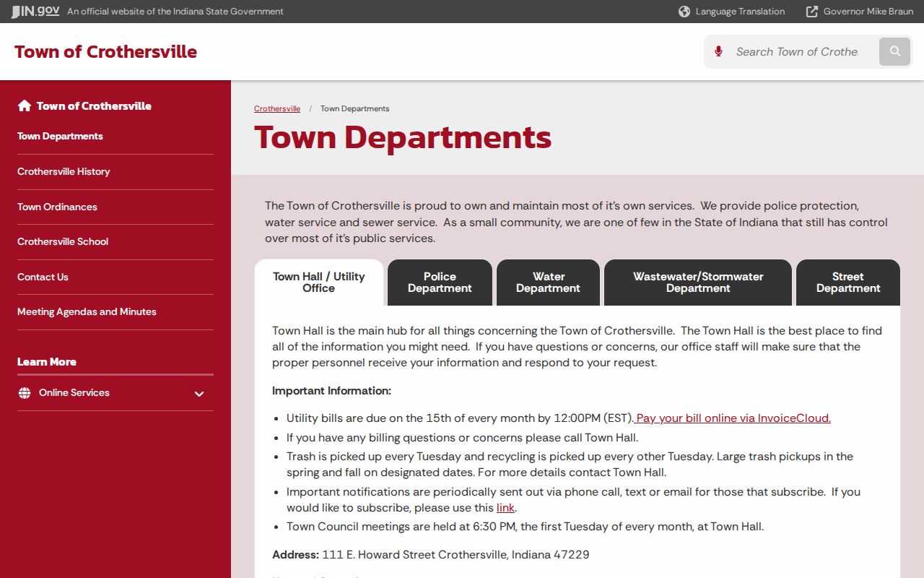924x578 pixels.
Task: Click the microphone voice search icon
Action: 718,51
